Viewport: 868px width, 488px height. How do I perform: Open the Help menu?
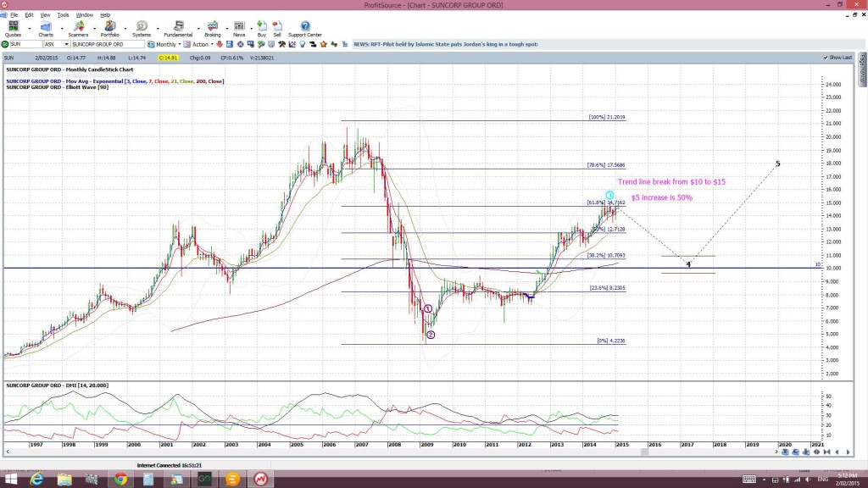(105, 15)
